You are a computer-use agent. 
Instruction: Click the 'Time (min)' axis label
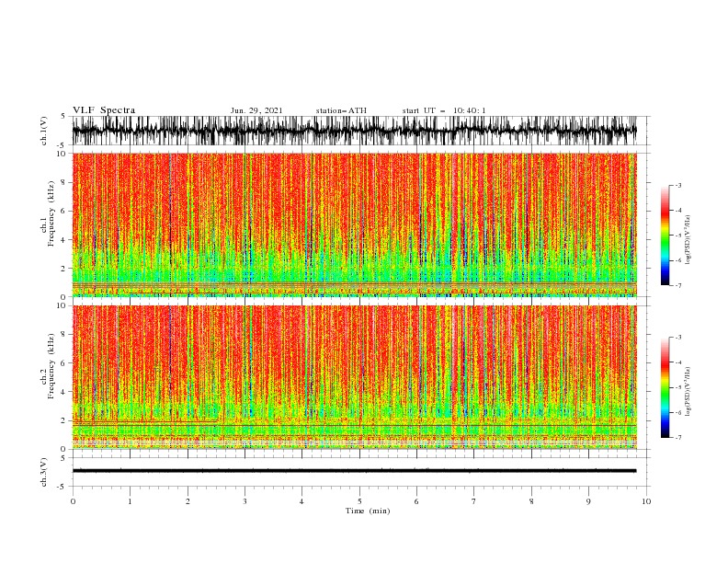tap(368, 511)
